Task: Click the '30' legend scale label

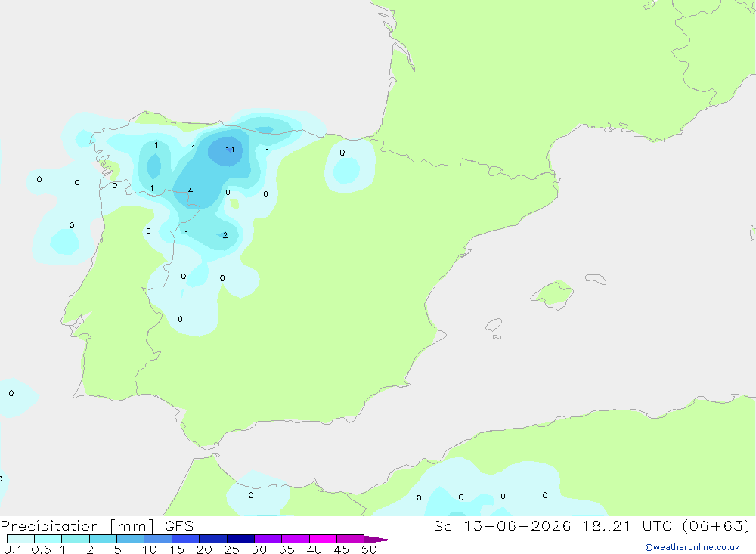Action: [259, 549]
